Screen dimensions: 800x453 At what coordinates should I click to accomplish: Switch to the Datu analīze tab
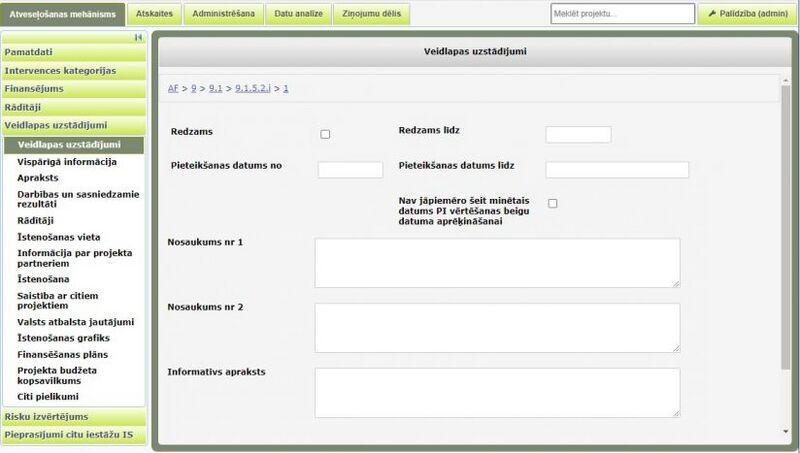(x=298, y=14)
